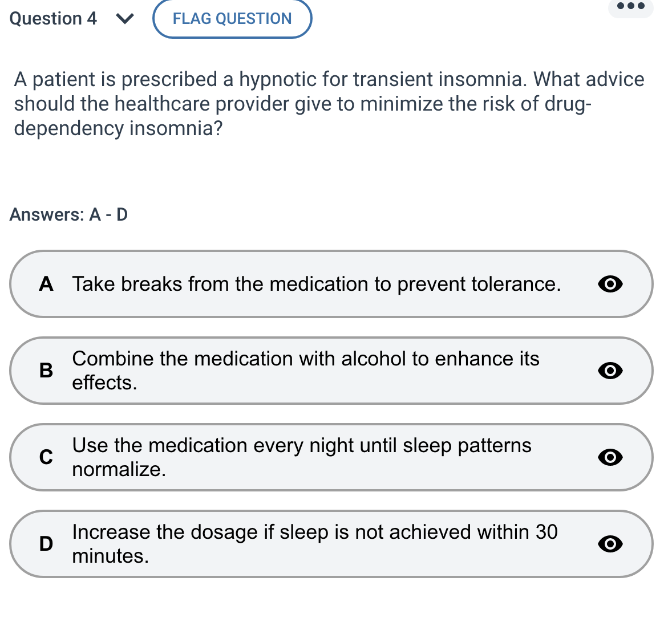Click the letter badge B beside alcohol answer
This screenshot has width=672, height=626.
[x=46, y=371]
